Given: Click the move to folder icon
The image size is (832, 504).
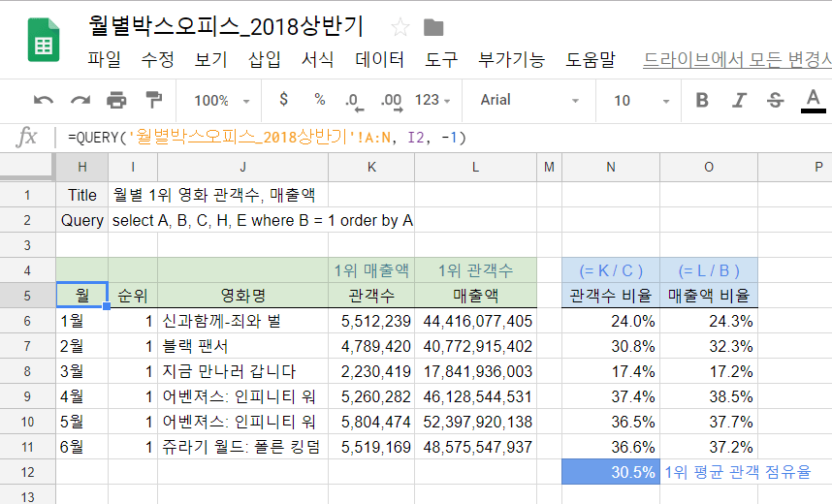Looking at the screenshot, I should pyautogui.click(x=433, y=27).
